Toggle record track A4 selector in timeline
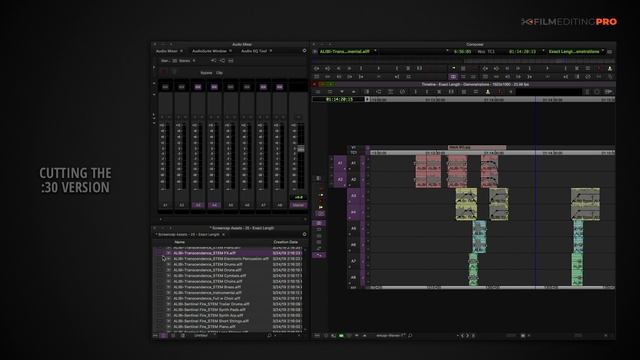Screen dimensions: 640x360 pos(353,212)
